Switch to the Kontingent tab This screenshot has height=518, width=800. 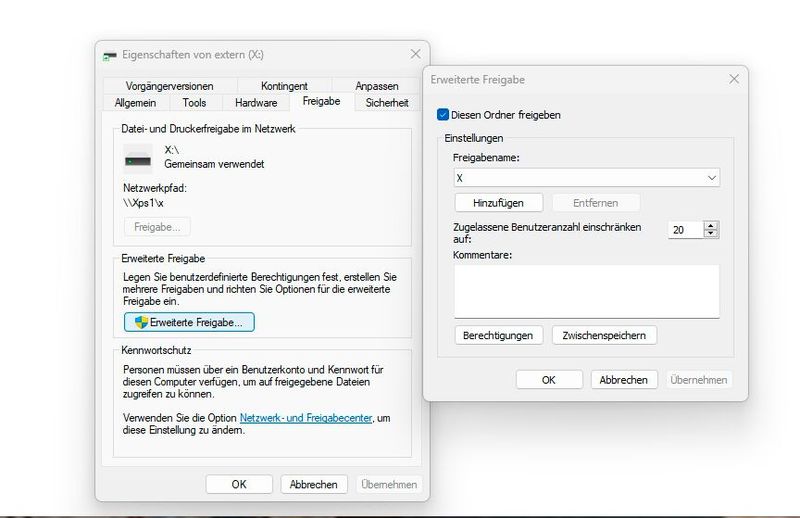click(284, 86)
